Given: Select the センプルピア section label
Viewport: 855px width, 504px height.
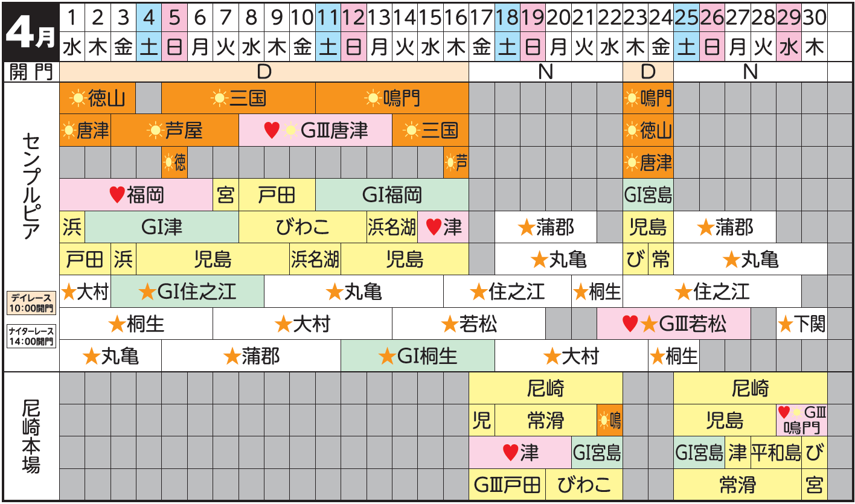Looking at the screenshot, I should (30, 187).
